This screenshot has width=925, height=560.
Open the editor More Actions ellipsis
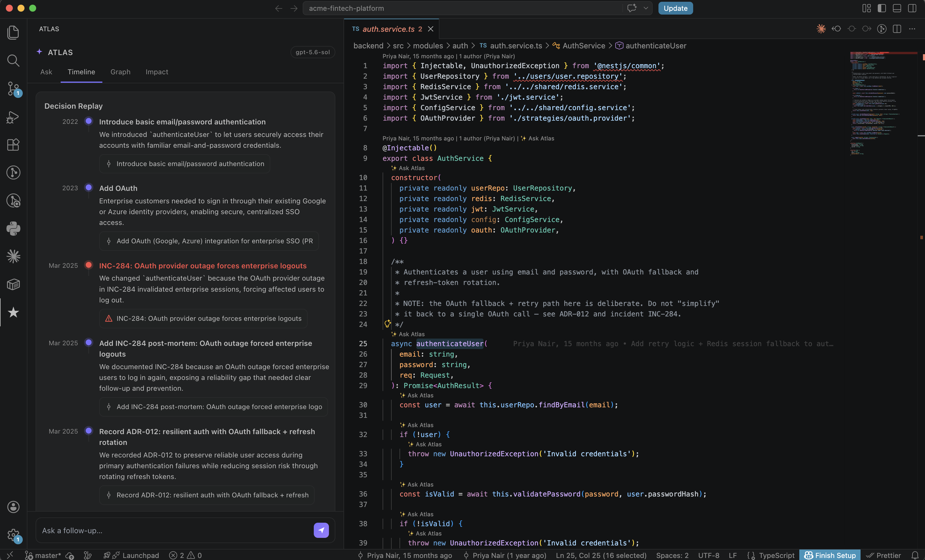tap(912, 29)
